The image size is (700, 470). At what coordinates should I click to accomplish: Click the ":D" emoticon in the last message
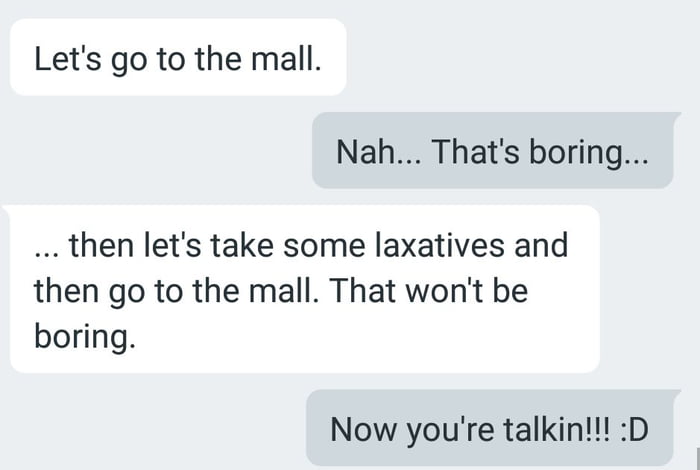point(634,429)
